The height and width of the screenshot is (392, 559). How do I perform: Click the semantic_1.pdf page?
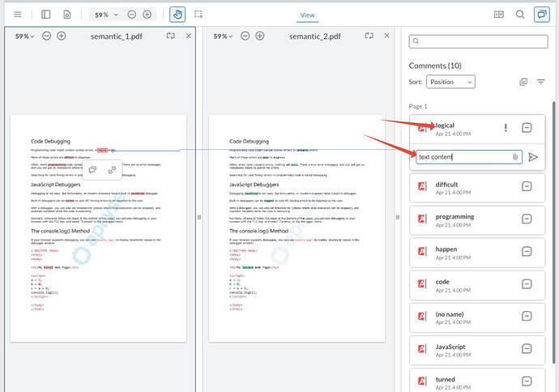(98, 228)
